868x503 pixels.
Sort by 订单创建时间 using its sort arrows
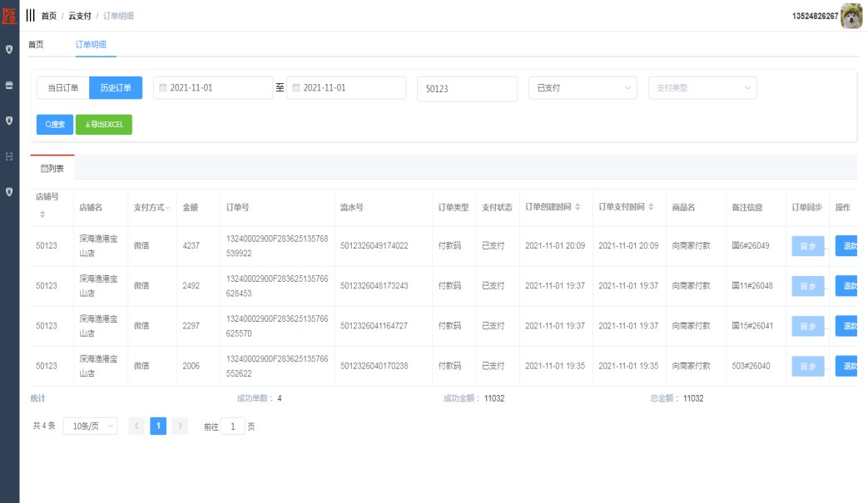coord(578,207)
